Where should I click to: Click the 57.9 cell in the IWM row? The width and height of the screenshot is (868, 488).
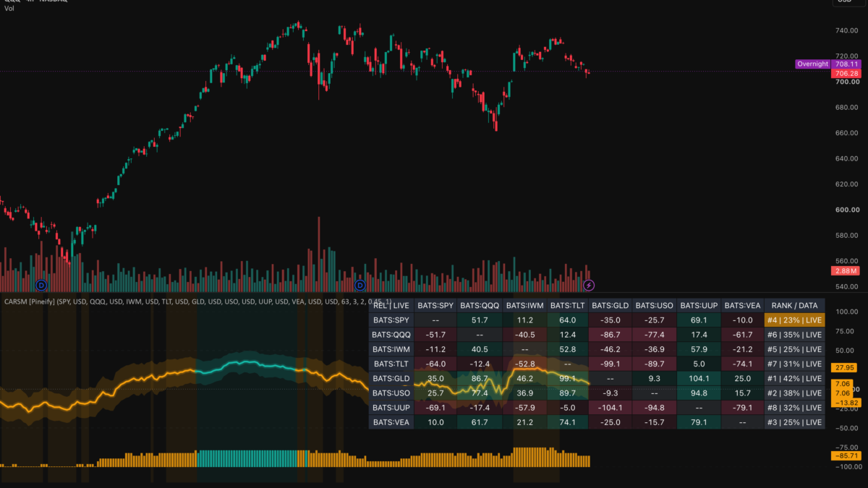699,349
